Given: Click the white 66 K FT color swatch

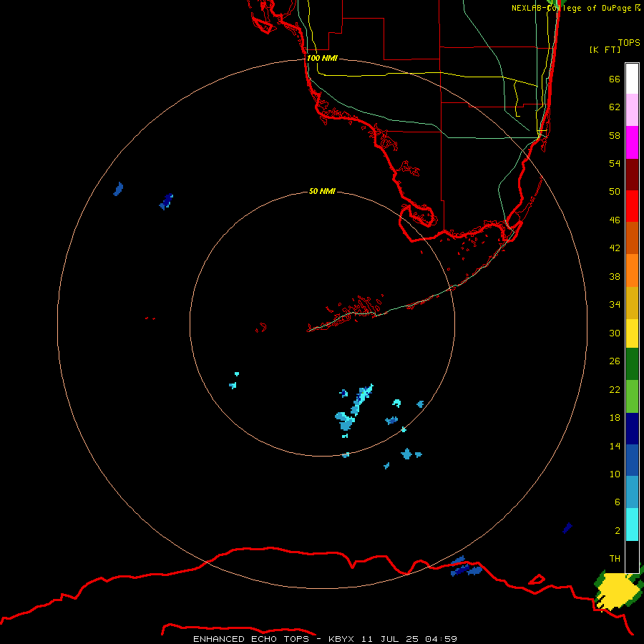Looking at the screenshot, I should [x=632, y=79].
